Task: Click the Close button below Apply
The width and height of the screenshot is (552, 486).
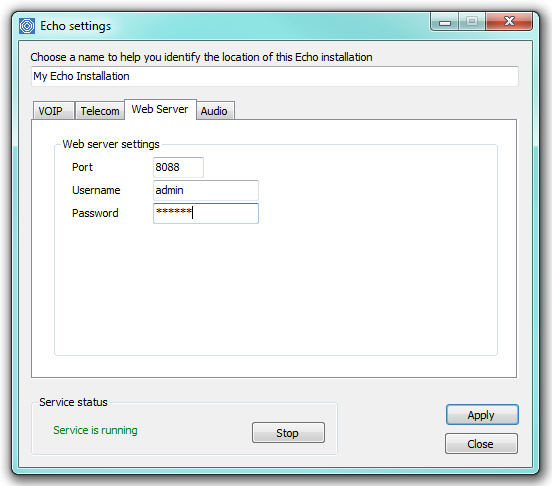Action: (481, 444)
